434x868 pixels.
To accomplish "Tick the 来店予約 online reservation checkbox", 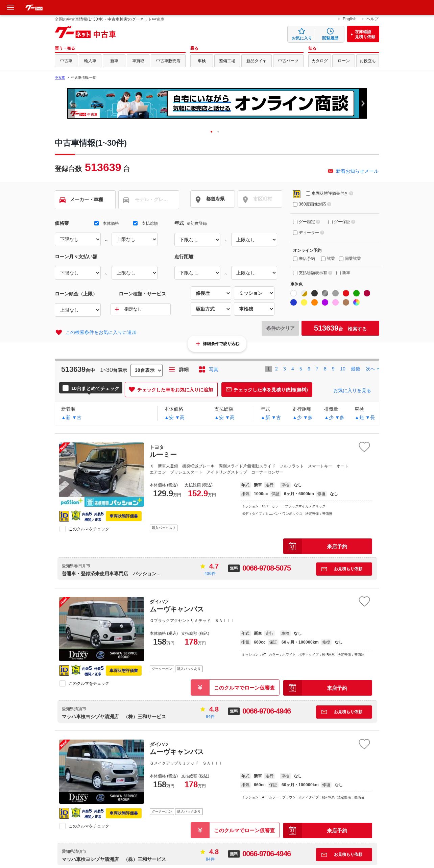I will [295, 259].
